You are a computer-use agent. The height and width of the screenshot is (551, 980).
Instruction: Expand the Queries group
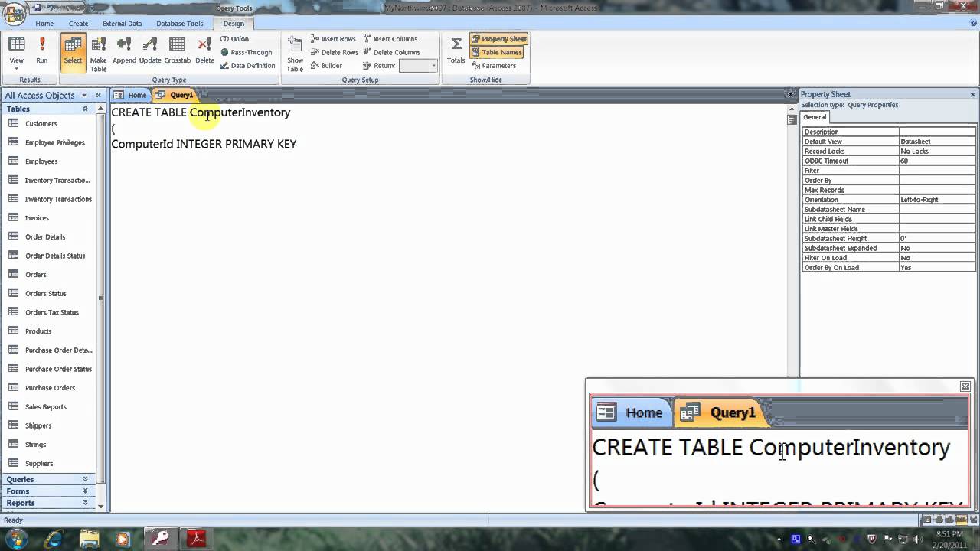coord(85,479)
